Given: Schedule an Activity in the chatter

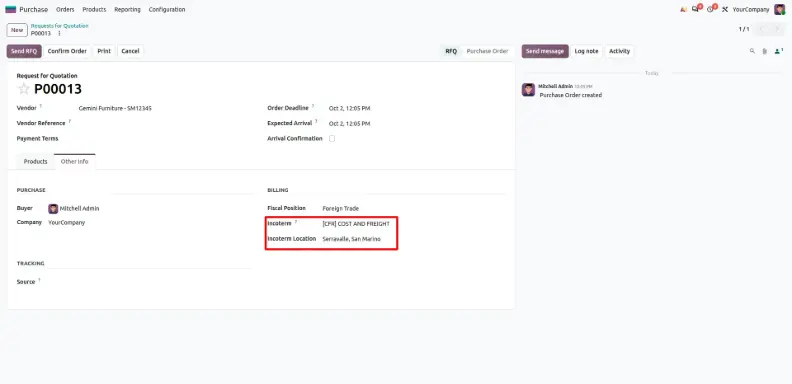Looking at the screenshot, I should click(619, 51).
